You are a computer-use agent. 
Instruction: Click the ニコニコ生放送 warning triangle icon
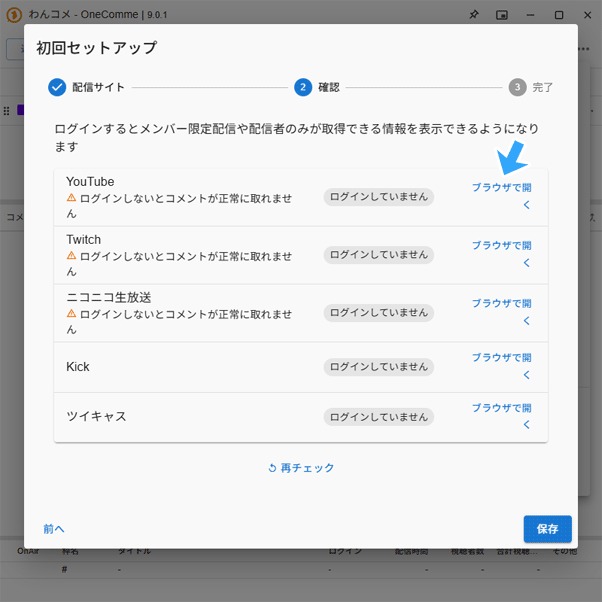(71, 313)
